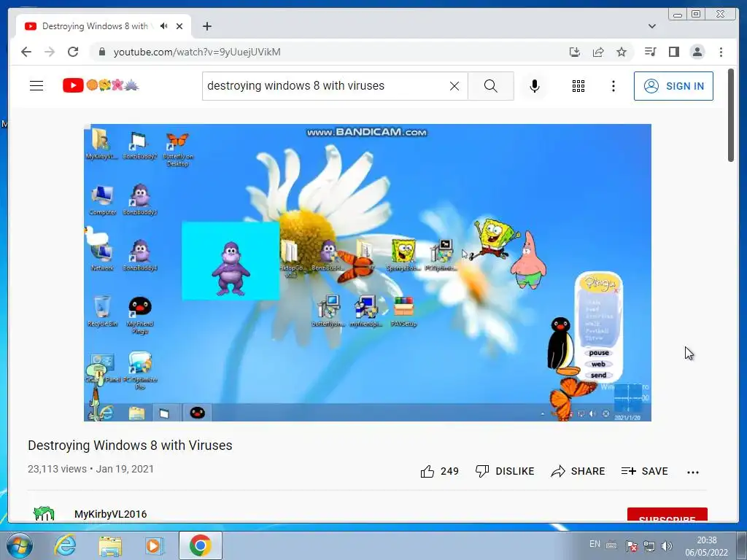Open Windows Explorer from the taskbar
This screenshot has height=560, width=747.
pyautogui.click(x=110, y=545)
